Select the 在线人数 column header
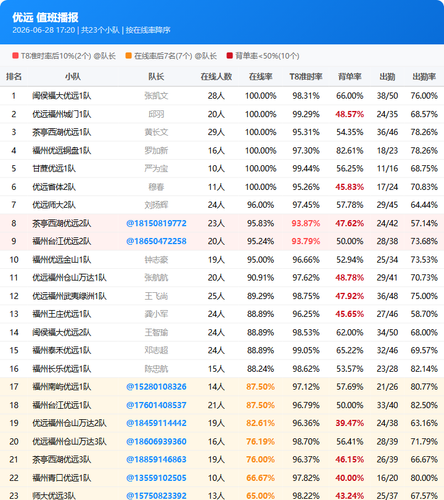Image resolution: width=444 pixels, height=500 pixels. (x=216, y=77)
